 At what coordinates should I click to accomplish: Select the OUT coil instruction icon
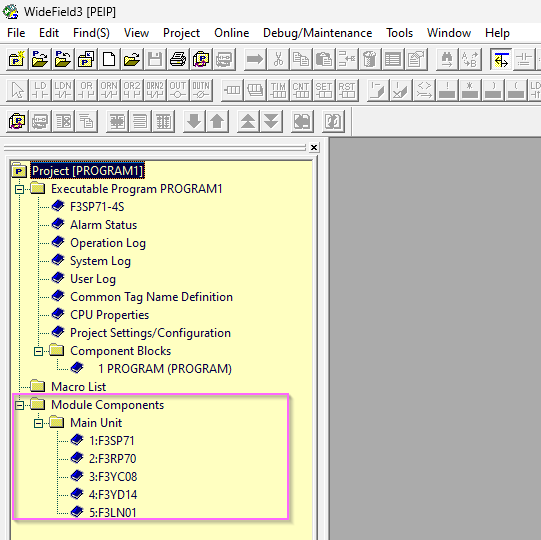pos(178,90)
